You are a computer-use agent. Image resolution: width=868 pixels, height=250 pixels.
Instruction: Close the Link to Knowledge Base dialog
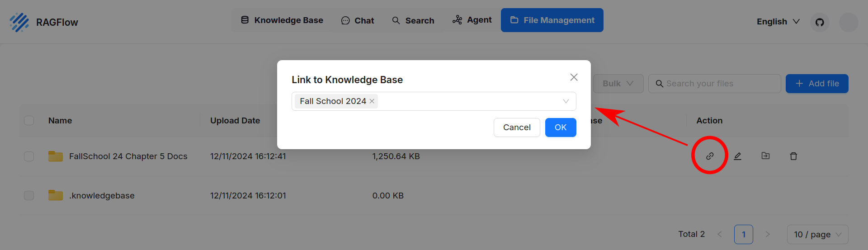574,77
